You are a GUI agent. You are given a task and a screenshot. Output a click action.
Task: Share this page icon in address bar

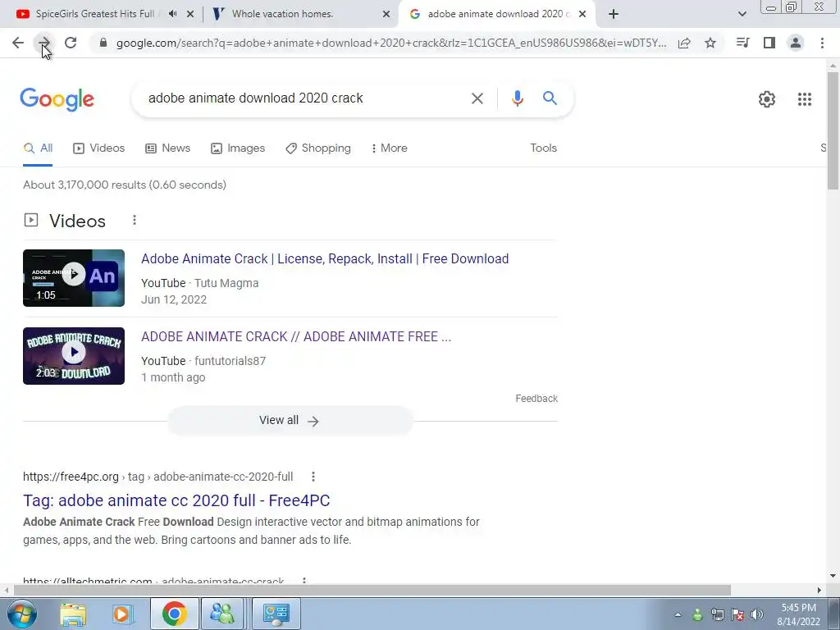[684, 43]
